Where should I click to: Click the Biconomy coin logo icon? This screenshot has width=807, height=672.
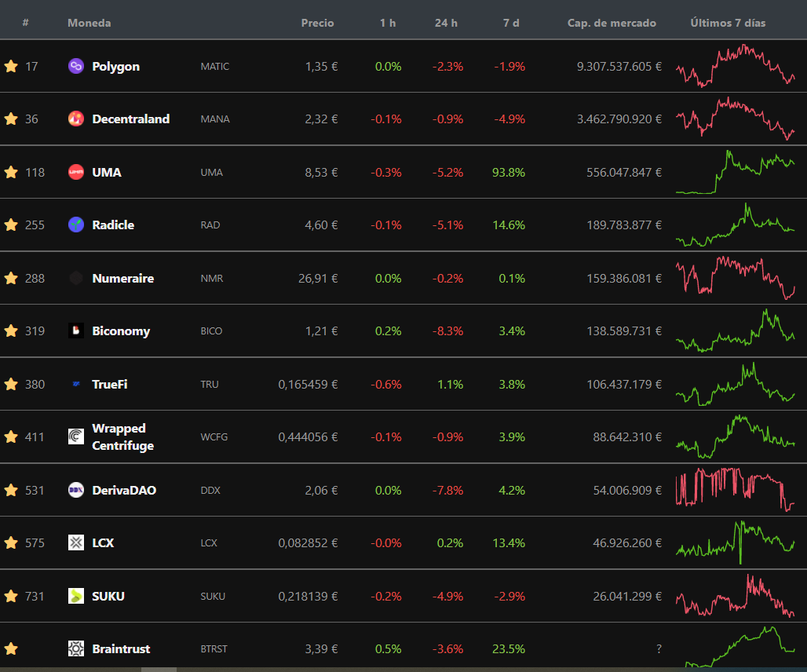tap(76, 331)
